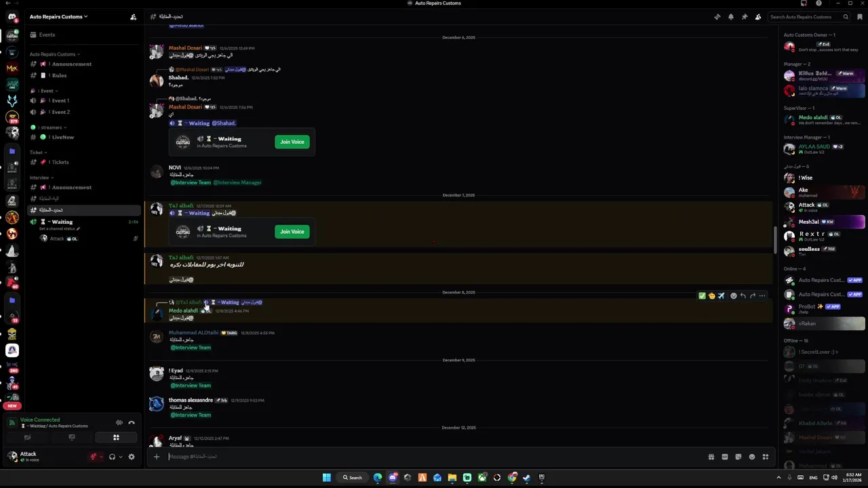Open User Settings gear icon
The height and width of the screenshot is (488, 868).
pos(132,457)
